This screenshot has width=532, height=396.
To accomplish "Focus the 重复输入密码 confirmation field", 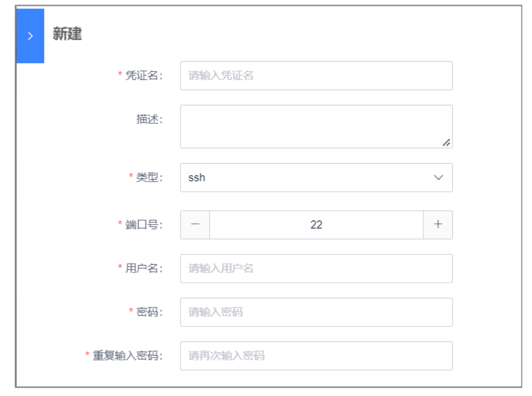I will click(x=316, y=356).
